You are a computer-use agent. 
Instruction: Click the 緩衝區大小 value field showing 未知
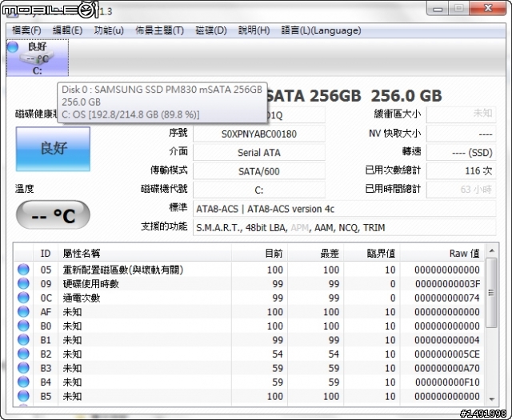point(461,114)
